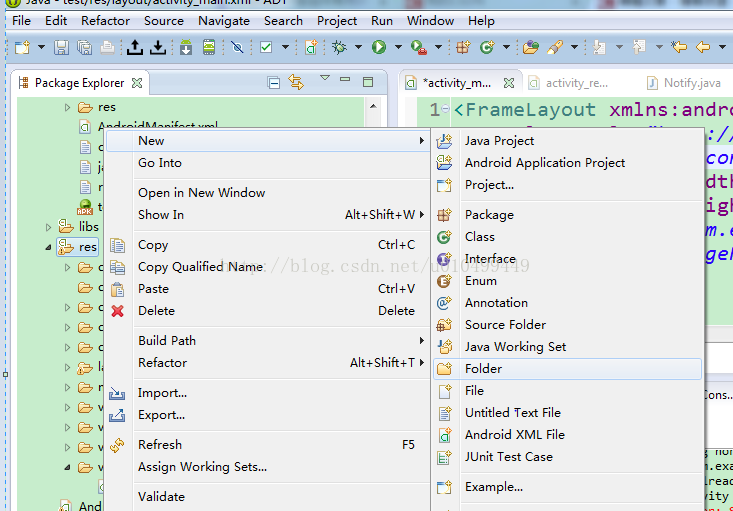Click the Package Explorer scroll up arrow

click(373, 107)
